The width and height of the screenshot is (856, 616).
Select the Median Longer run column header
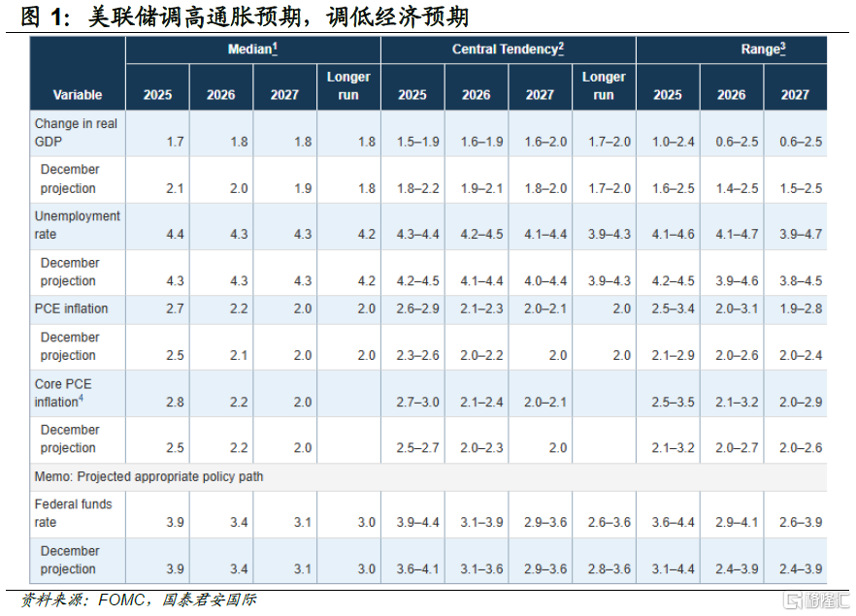click(348, 85)
